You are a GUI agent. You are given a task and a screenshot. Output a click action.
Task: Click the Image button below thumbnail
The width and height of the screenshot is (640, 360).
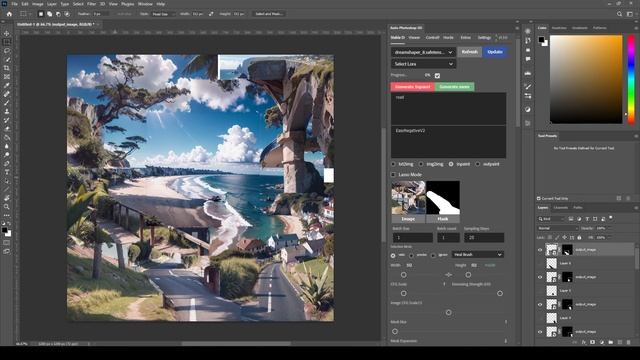(x=408, y=219)
